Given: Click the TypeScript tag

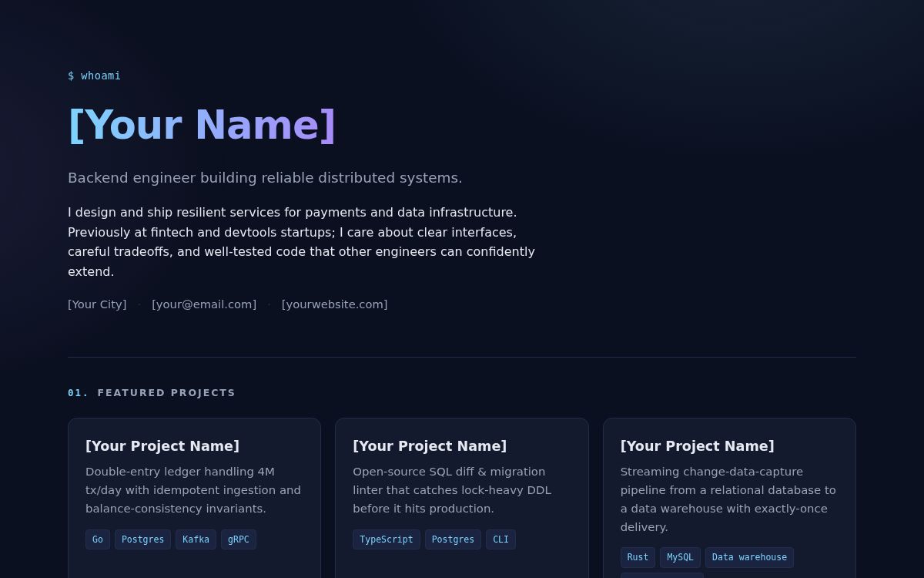Looking at the screenshot, I should (x=387, y=539).
